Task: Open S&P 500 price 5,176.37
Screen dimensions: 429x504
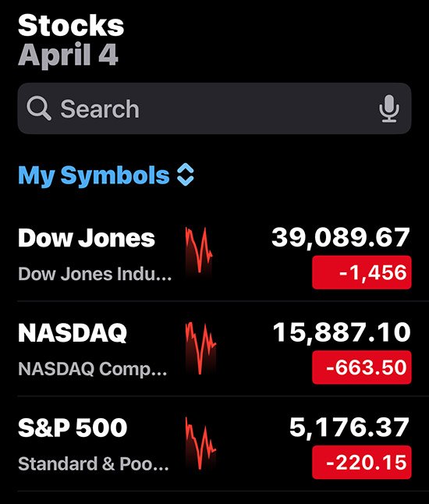Action: click(x=349, y=428)
